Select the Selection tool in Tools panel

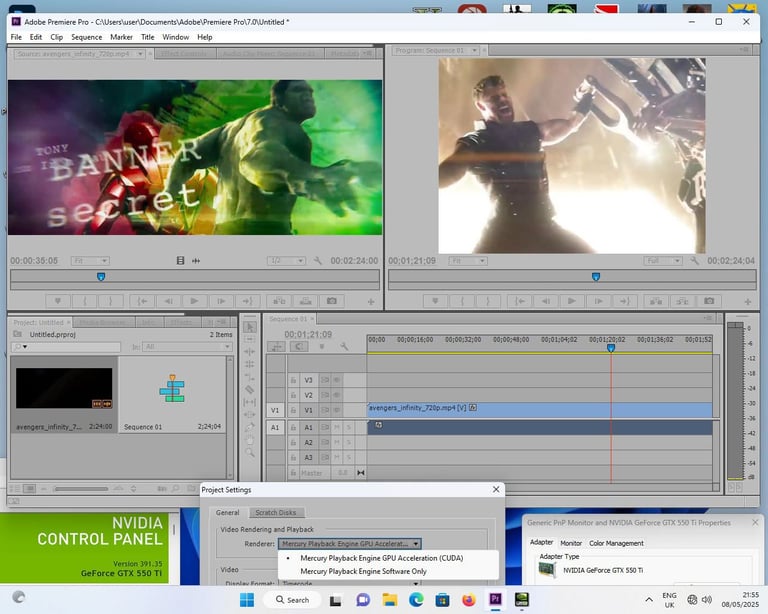pyautogui.click(x=250, y=327)
